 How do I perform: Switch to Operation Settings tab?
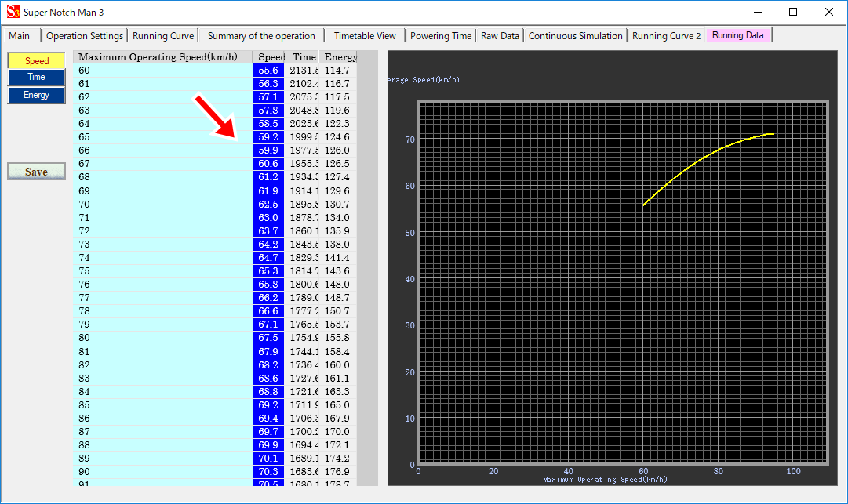pyautogui.click(x=85, y=36)
